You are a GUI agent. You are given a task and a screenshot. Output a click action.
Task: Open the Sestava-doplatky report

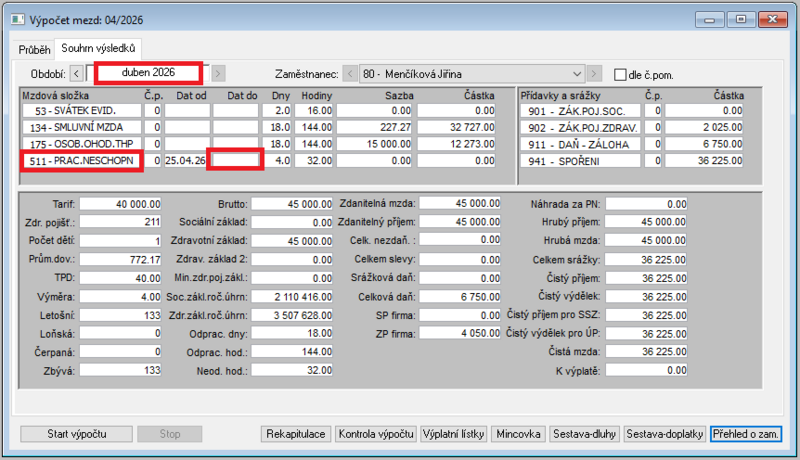(665, 434)
